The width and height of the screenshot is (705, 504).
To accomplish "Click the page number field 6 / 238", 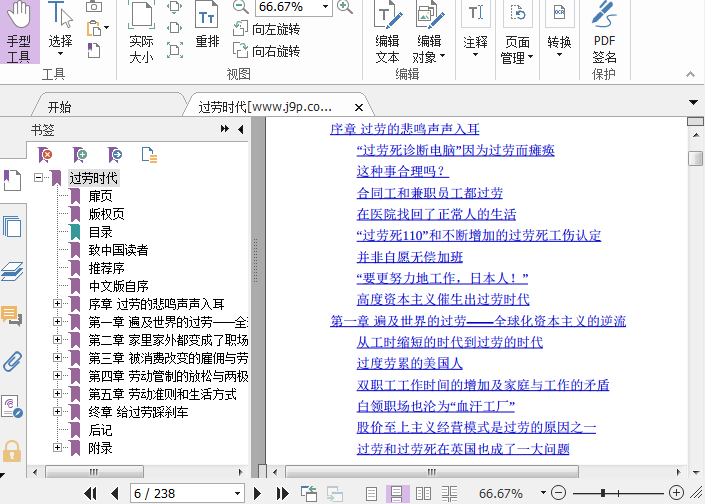I will coord(187,494).
